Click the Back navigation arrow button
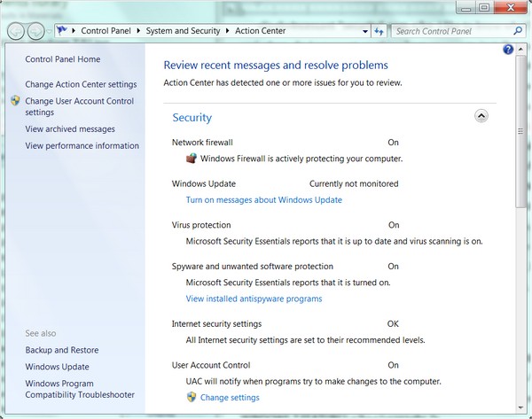The image size is (532, 419). [16, 32]
